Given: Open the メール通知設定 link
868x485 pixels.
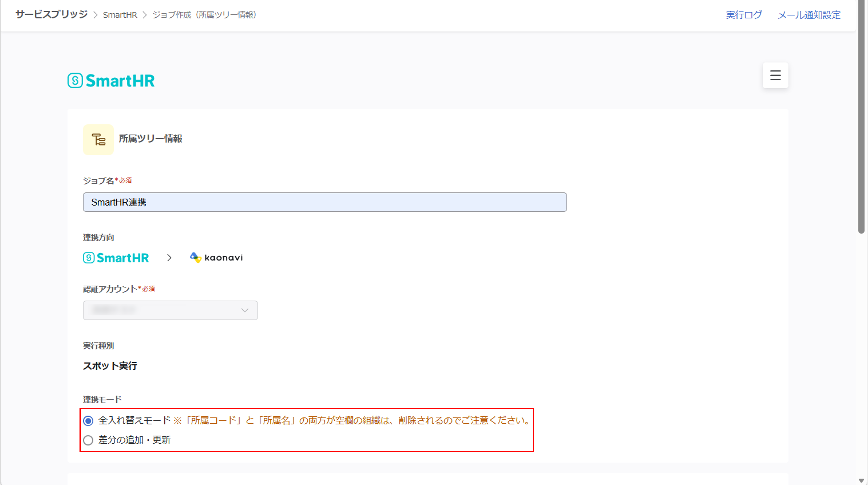Looking at the screenshot, I should click(x=809, y=15).
